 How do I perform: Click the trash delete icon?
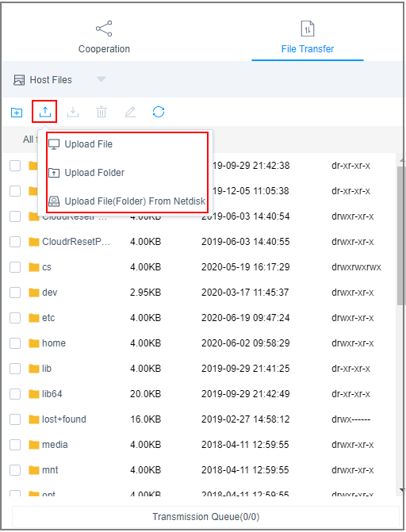(101, 112)
